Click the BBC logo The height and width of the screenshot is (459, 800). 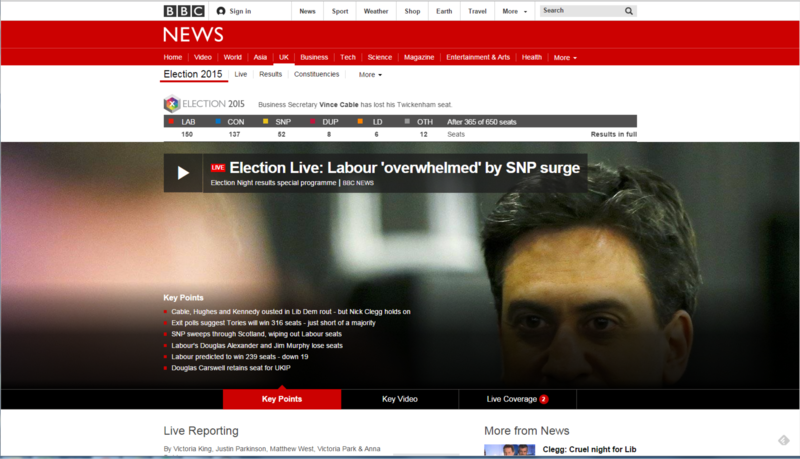184,11
